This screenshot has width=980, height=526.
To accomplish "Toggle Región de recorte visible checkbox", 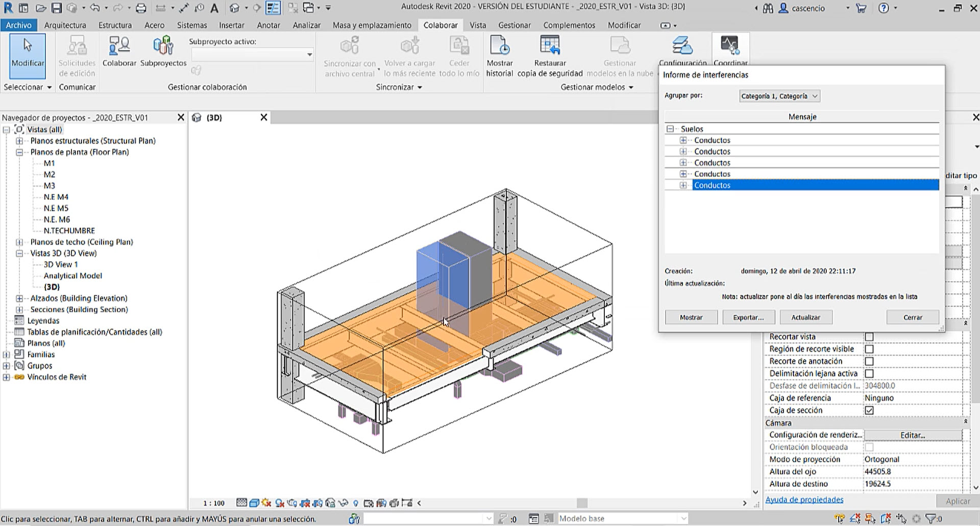I will (x=869, y=348).
